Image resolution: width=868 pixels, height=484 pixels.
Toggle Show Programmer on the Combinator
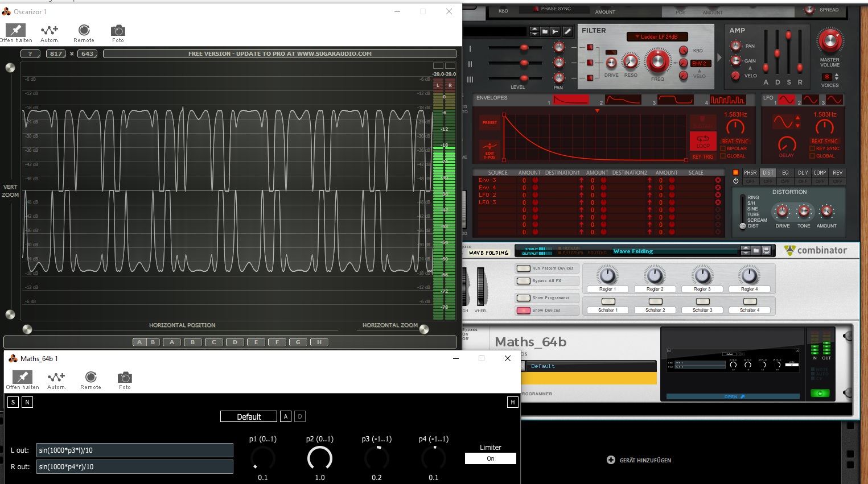523,298
